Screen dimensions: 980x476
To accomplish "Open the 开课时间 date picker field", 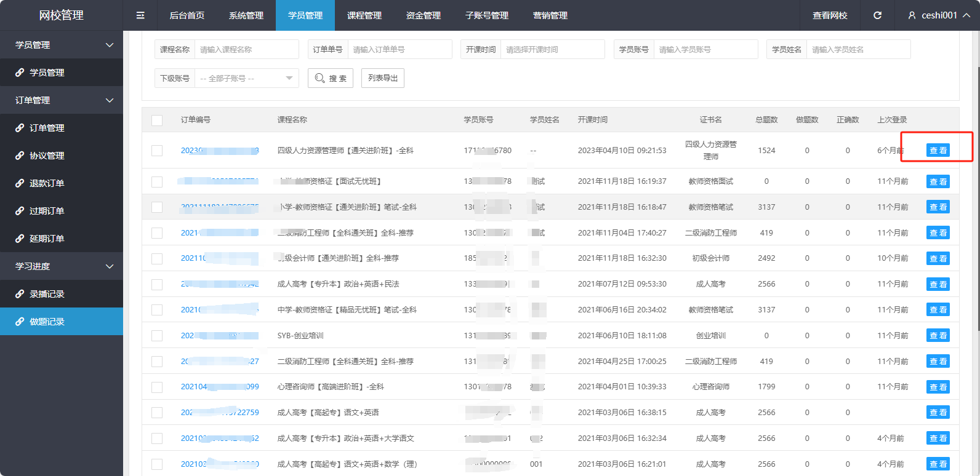I will [553, 49].
